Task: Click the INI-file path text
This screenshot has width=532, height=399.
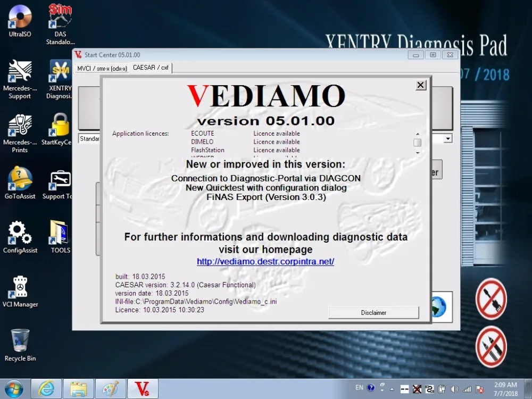Action: point(196,301)
